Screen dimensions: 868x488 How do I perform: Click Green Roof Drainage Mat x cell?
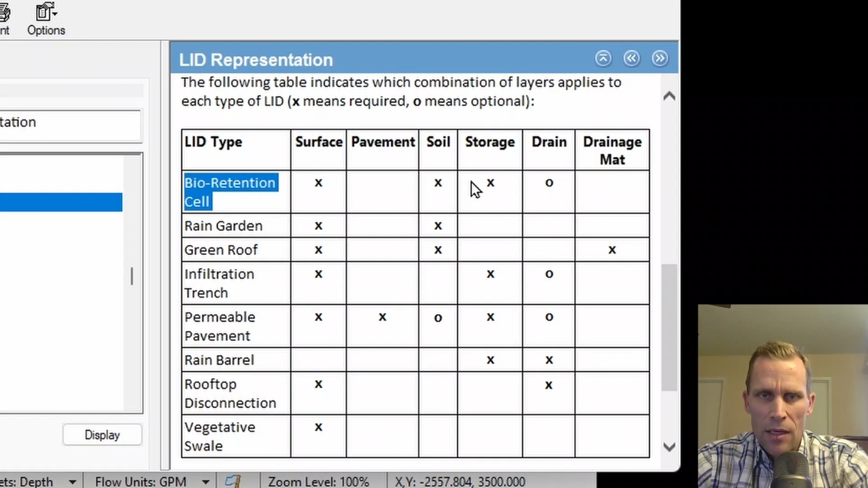pyautogui.click(x=612, y=250)
